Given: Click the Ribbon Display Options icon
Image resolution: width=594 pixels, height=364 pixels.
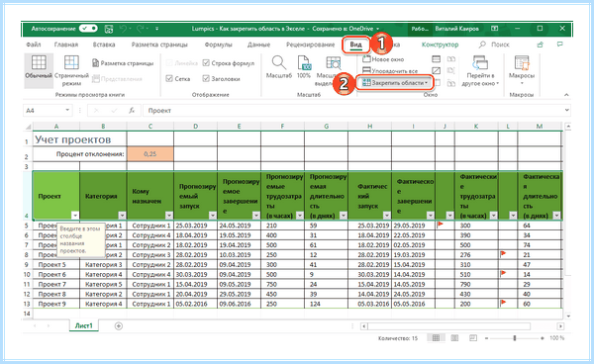Looking at the screenshot, I should pos(494,29).
